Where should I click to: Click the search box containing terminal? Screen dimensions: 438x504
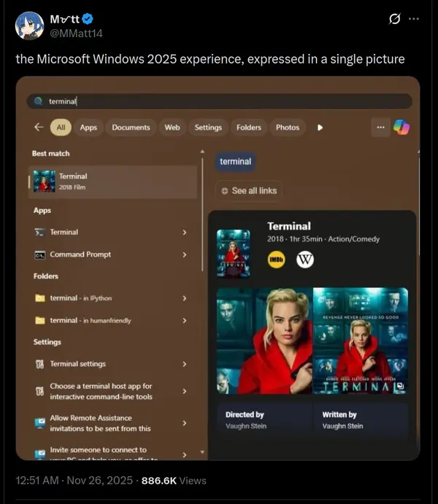click(219, 101)
